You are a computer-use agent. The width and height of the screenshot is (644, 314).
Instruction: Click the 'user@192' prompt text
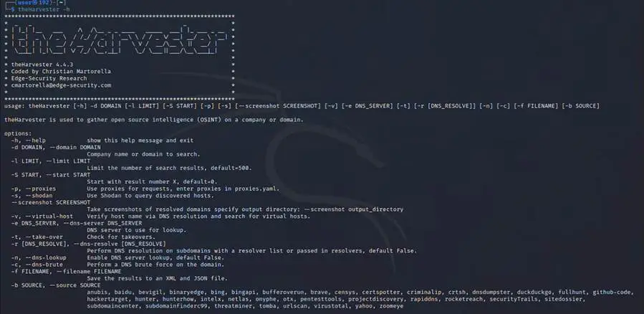(x=32, y=2)
